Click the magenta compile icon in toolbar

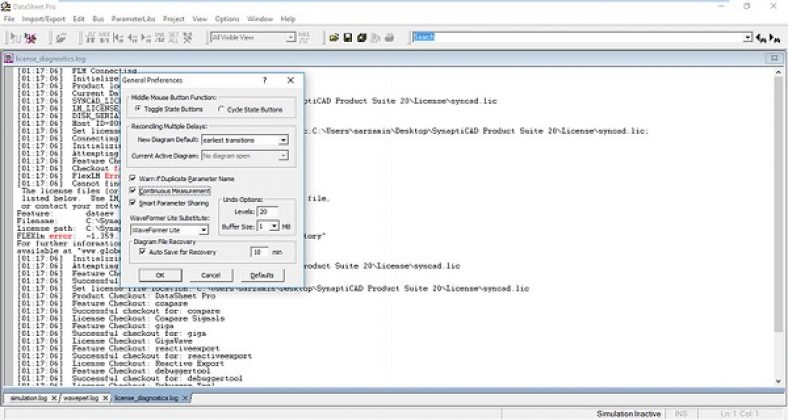tap(31, 38)
